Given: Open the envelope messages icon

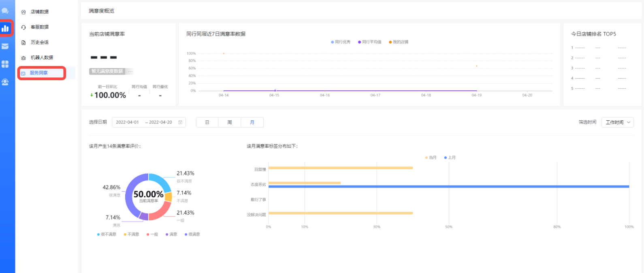Looking at the screenshot, I should click(x=5, y=46).
